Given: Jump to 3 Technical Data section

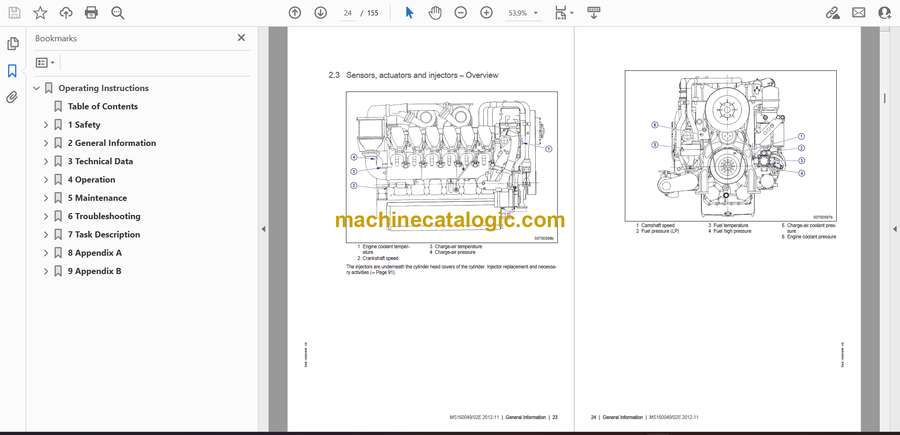Looking at the screenshot, I should click(100, 161).
